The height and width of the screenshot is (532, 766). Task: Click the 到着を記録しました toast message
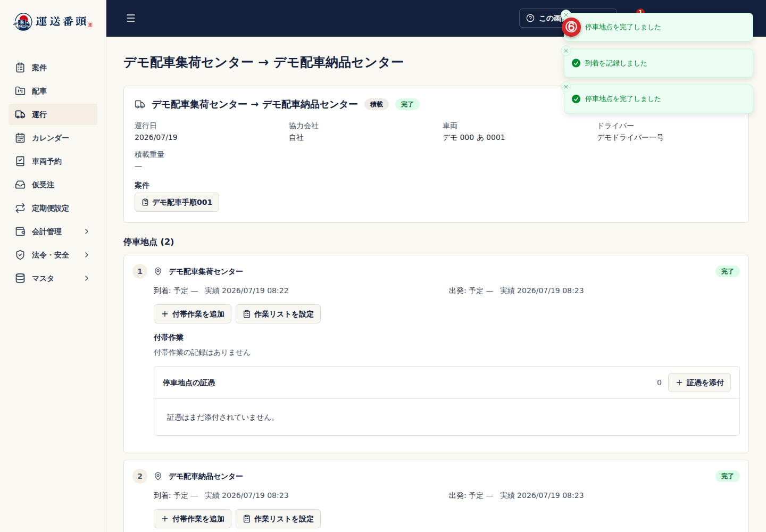tap(616, 63)
